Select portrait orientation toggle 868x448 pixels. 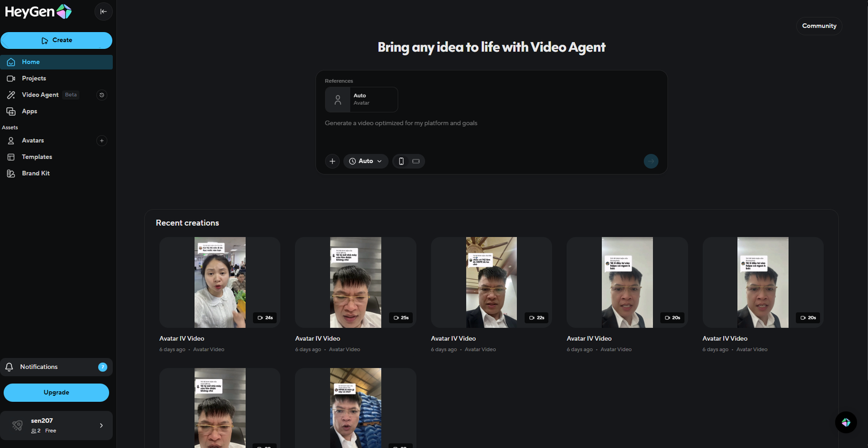[x=401, y=161]
